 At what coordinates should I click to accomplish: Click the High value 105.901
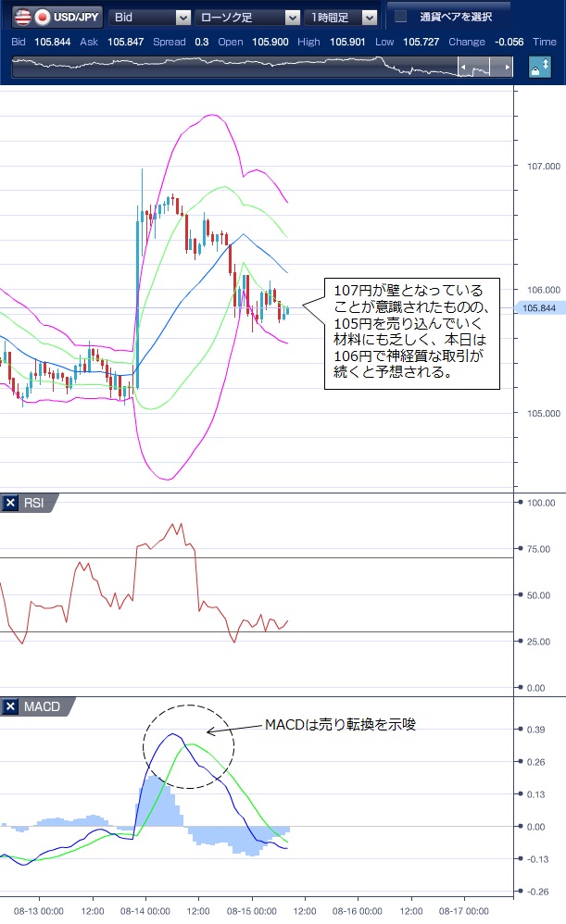347,42
